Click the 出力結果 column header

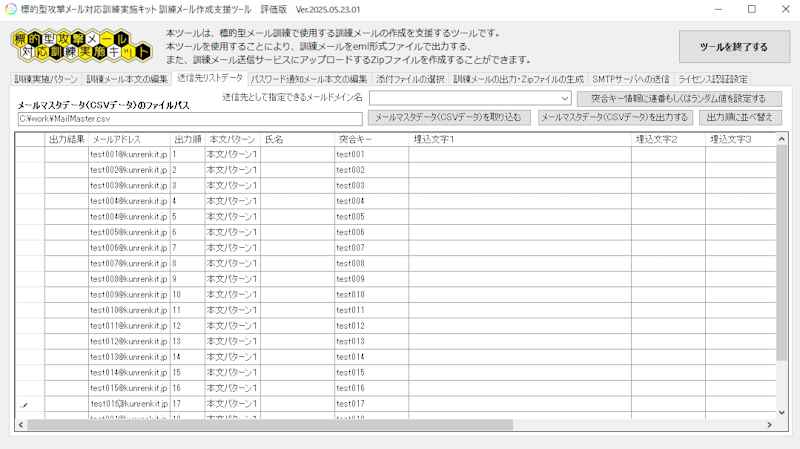[x=66, y=139]
